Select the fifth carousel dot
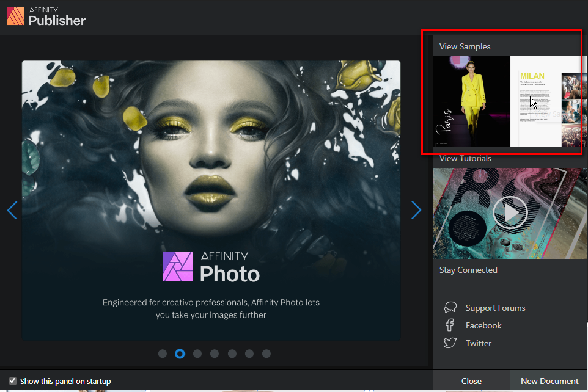This screenshot has width=588, height=392. pos(232,354)
